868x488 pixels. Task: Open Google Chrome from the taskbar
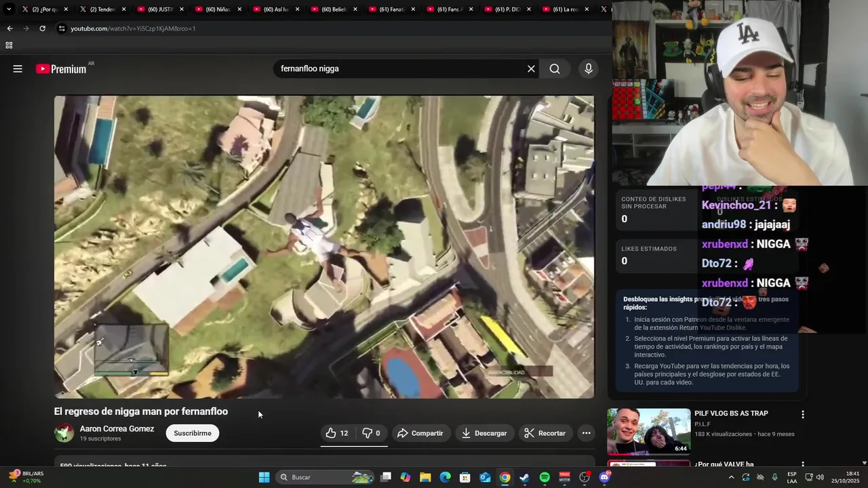pos(505,477)
